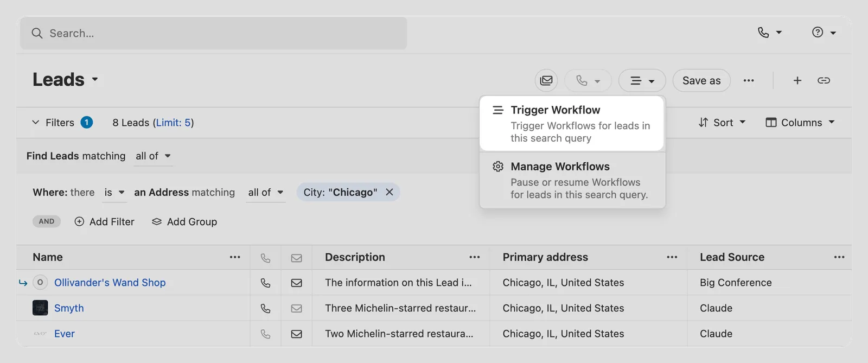The height and width of the screenshot is (363, 868).
Task: Remove the City Chicago filter
Action: tap(389, 192)
